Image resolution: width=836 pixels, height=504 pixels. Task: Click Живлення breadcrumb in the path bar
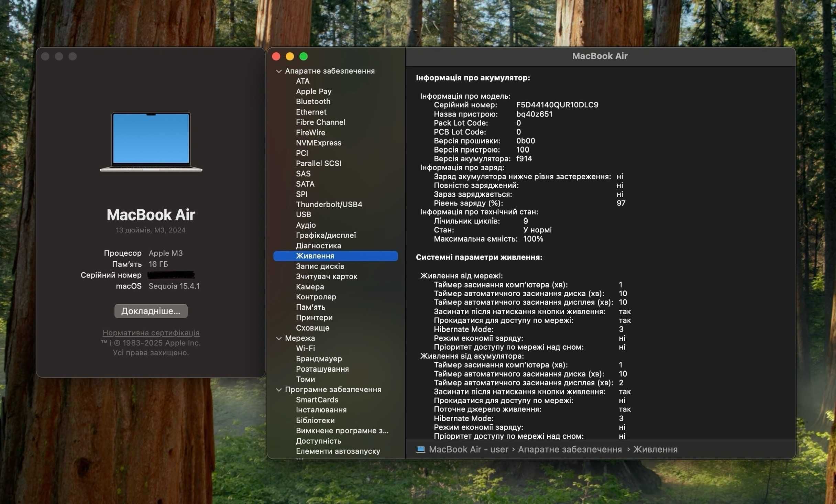tap(655, 449)
